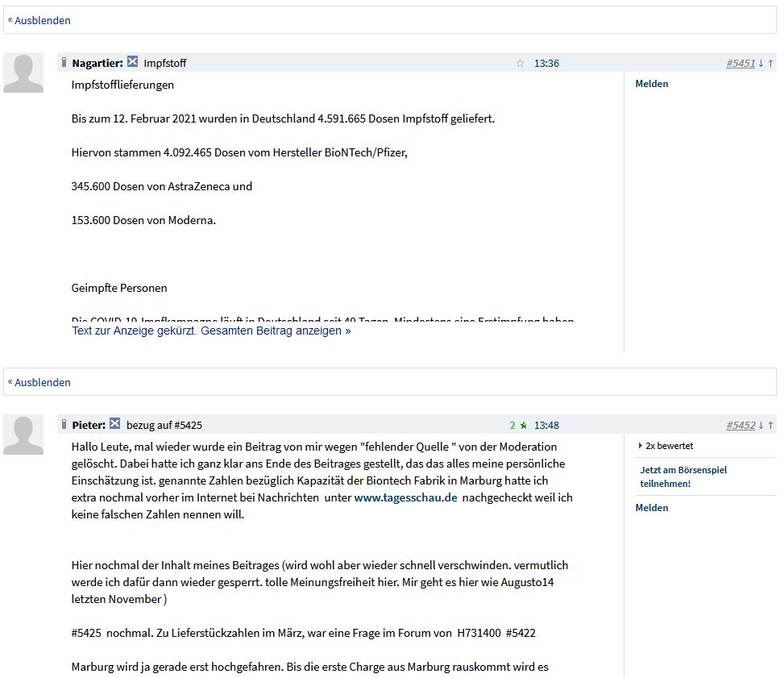Jump up arrow beside #5452
The width and height of the screenshot is (784, 678).
click(x=770, y=425)
